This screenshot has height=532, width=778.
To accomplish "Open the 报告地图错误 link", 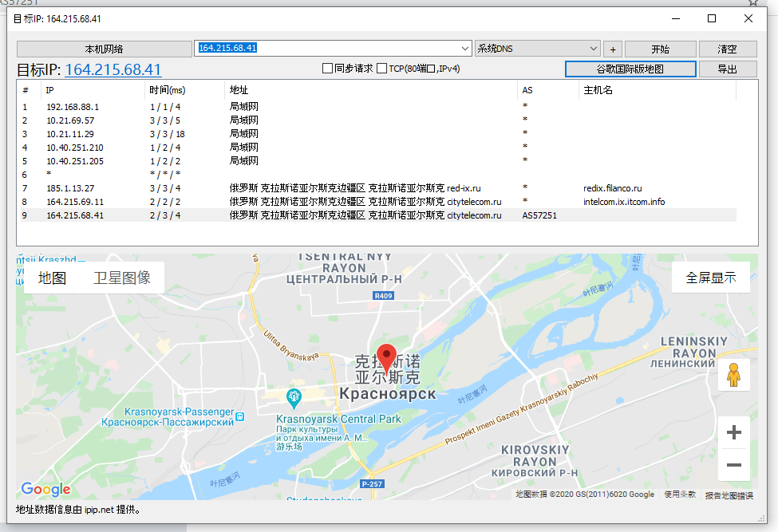I will point(729,495).
